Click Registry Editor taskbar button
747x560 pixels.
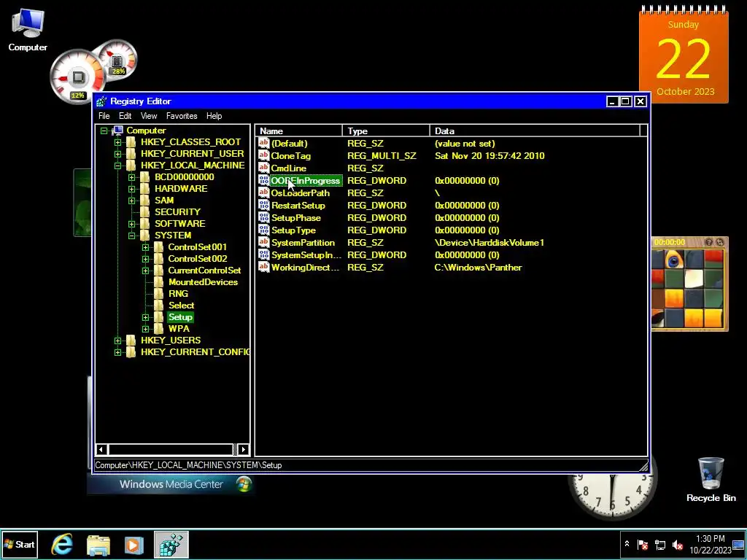coord(171,544)
